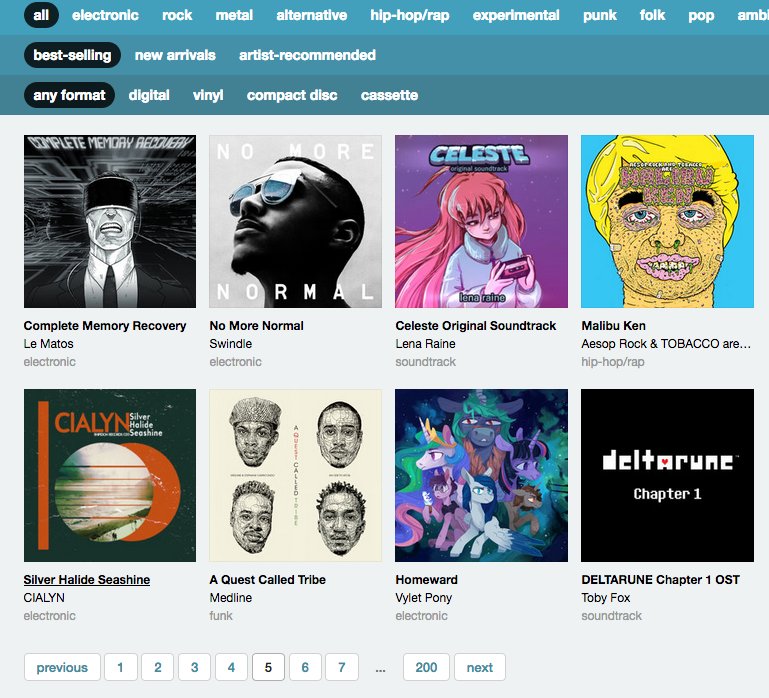Click 'soundtrack' tag under Toby Fox

612,616
